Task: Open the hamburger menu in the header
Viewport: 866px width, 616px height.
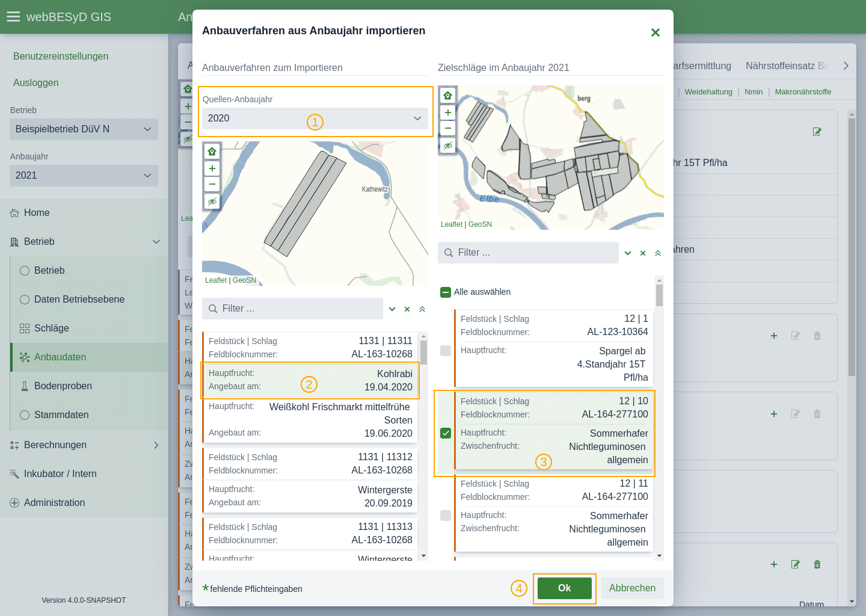Action: 13,17
